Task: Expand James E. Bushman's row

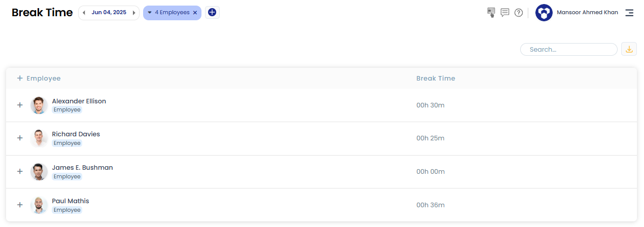Action: (20, 171)
